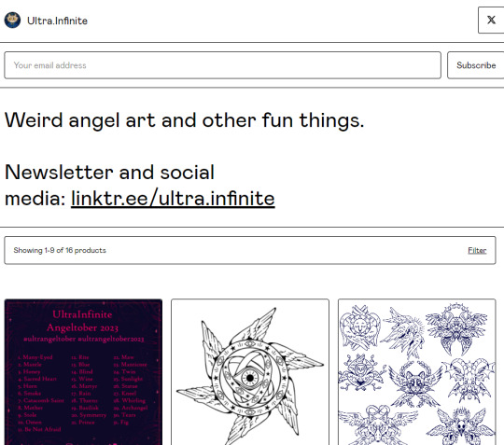Click the Ultra.Infinite creator name
This screenshot has width=504, height=445.
click(57, 21)
